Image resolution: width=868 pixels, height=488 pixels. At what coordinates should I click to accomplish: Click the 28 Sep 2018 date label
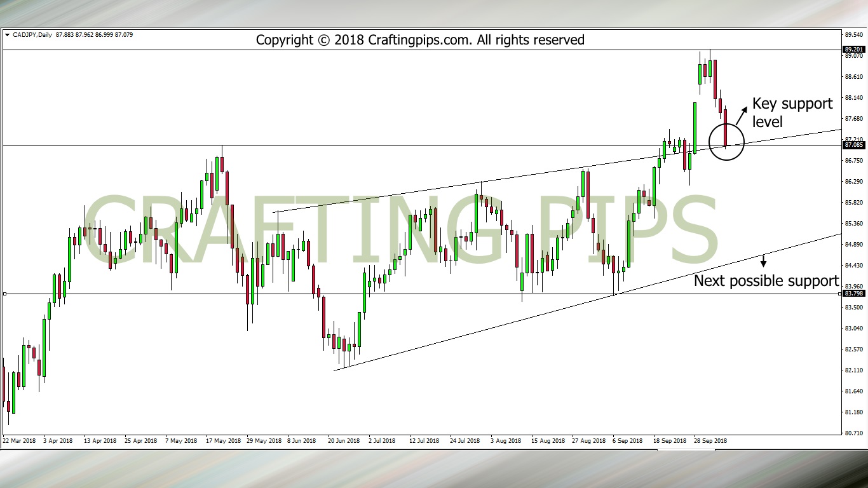[x=710, y=440]
